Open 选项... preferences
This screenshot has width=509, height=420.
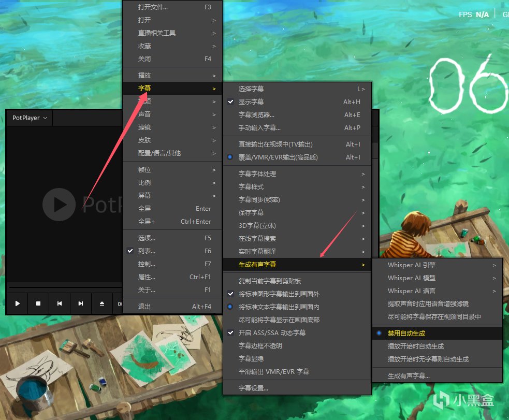(172, 238)
